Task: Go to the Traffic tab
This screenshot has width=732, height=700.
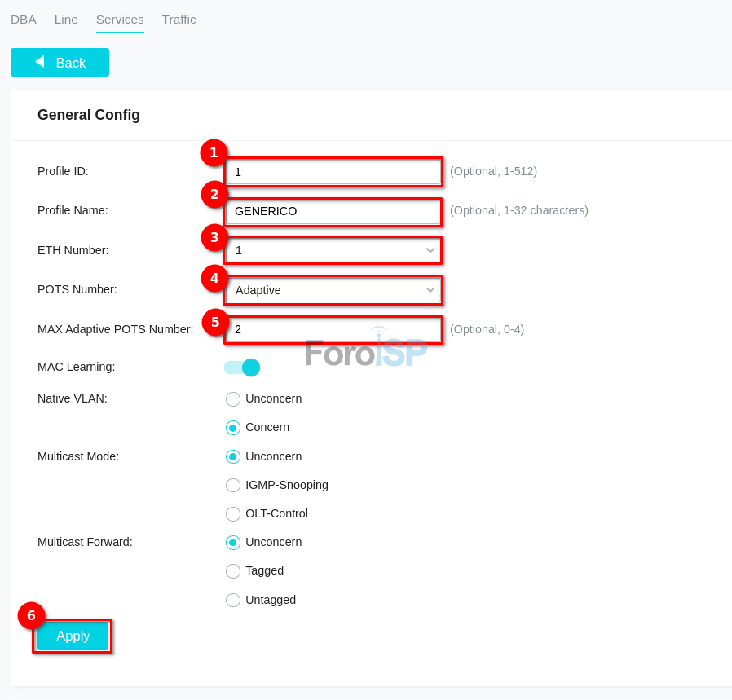Action: coord(179,20)
